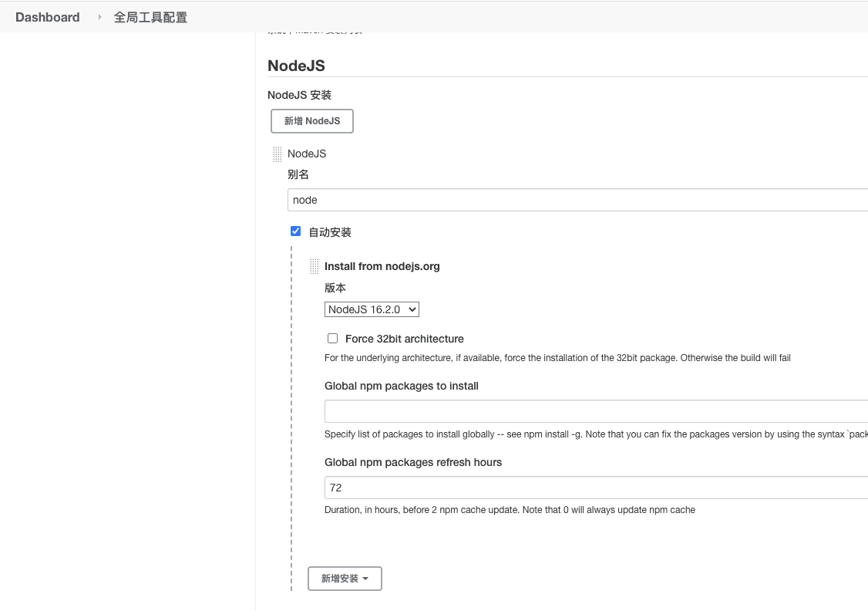The image size is (868, 611).
Task: Click the 别名 label
Action: (x=298, y=174)
